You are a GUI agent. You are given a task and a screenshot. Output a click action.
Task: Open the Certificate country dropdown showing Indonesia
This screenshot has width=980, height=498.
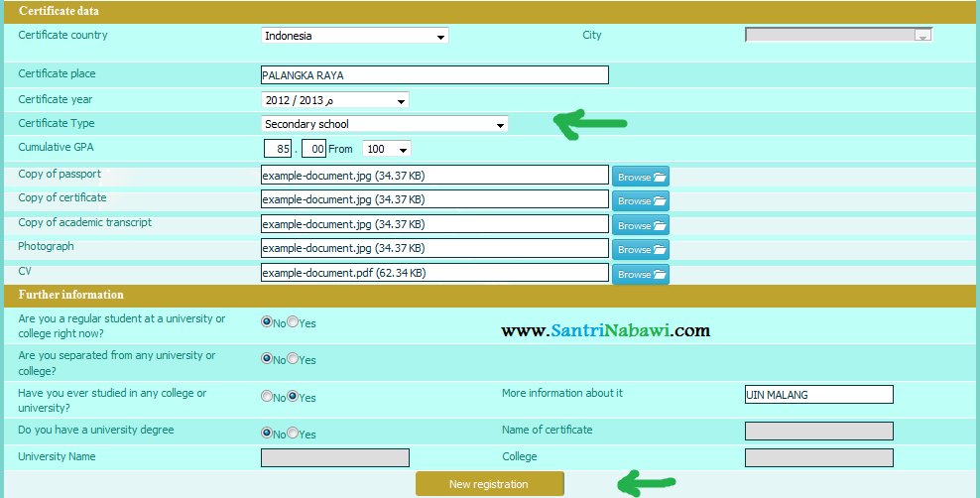(354, 36)
